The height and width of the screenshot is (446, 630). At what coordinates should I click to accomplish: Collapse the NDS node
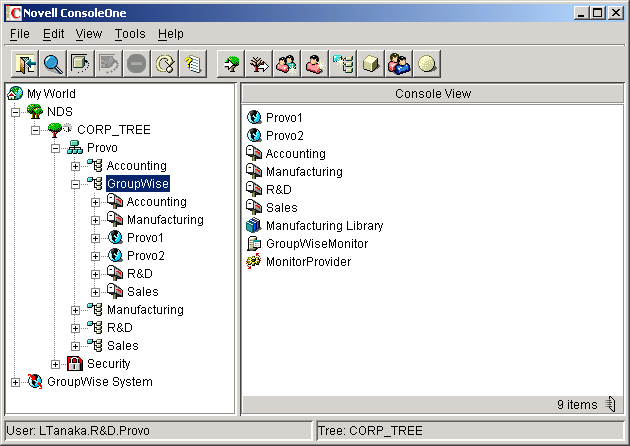coord(15,112)
